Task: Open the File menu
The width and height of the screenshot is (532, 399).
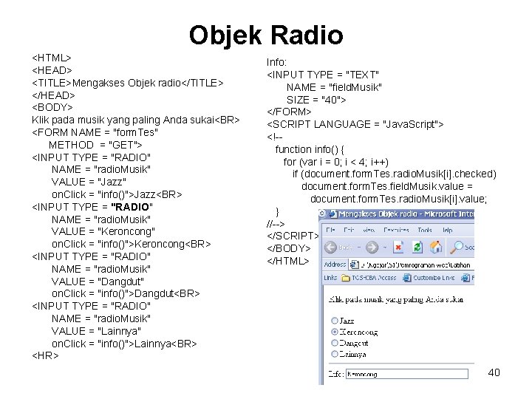Action: click(330, 230)
